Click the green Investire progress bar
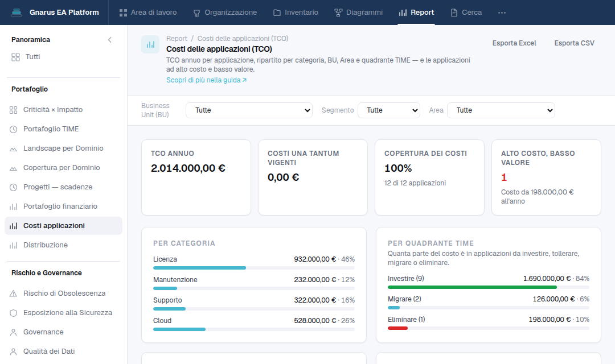Screen dimensions: 615x364 [x=472, y=287]
